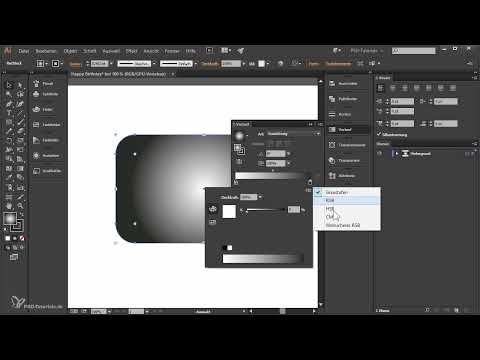The width and height of the screenshot is (480, 360).
Task: Open the Bearbeiten menu
Action: [46, 51]
